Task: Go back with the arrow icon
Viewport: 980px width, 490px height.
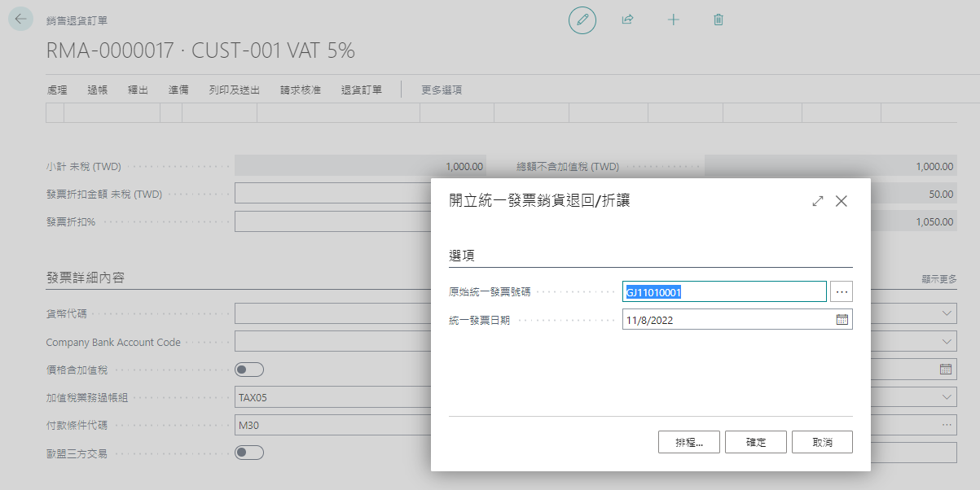Action: coord(20,20)
